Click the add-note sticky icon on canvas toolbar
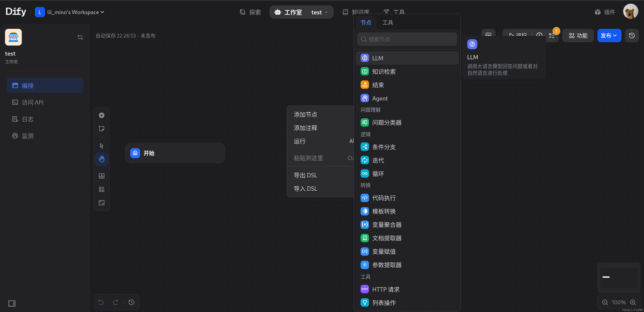Image resolution: width=644 pixels, height=312 pixels. pyautogui.click(x=101, y=128)
